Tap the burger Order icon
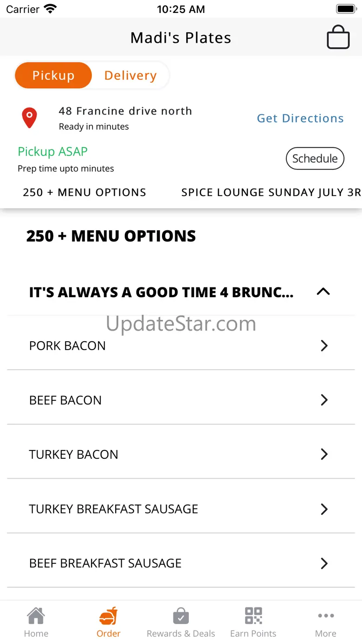The image size is (362, 644). click(x=109, y=616)
